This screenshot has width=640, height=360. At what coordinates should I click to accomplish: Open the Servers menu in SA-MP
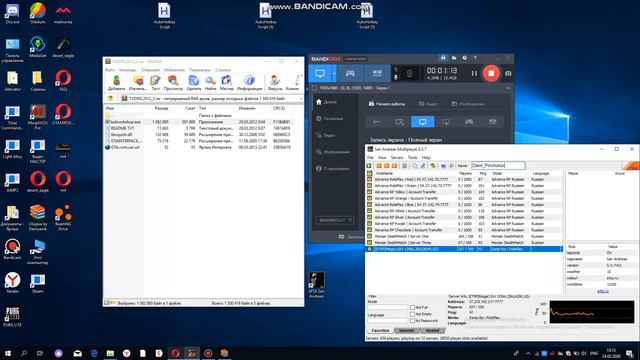[x=397, y=157]
